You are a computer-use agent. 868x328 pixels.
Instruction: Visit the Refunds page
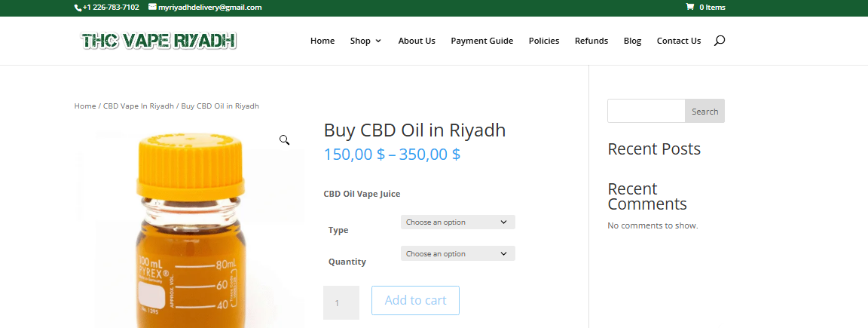click(591, 41)
